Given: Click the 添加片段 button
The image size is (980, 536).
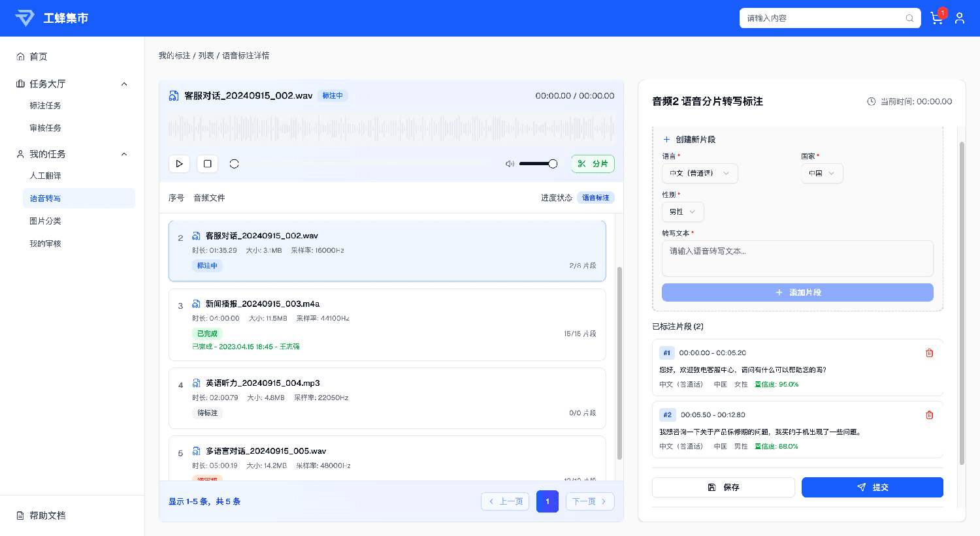Looking at the screenshot, I should (797, 292).
